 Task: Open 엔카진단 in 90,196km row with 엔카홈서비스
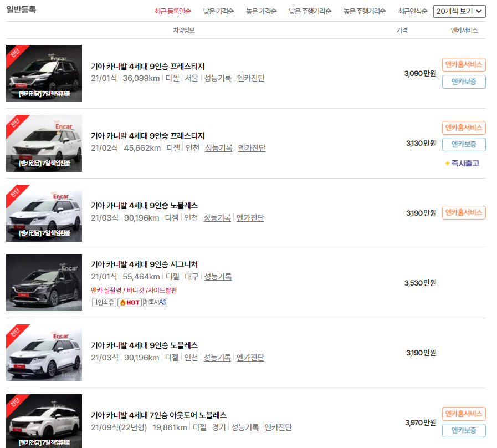click(x=250, y=218)
